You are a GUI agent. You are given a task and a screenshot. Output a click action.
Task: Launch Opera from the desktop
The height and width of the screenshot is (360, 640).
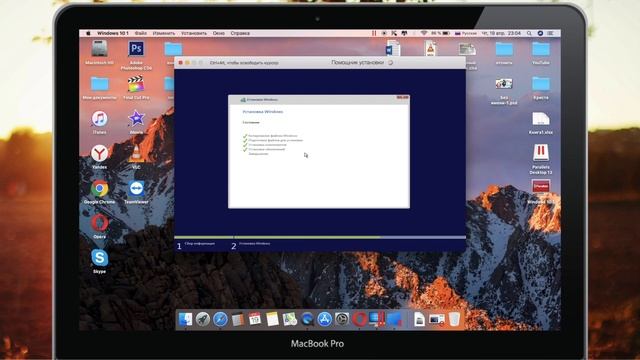pos(99,223)
